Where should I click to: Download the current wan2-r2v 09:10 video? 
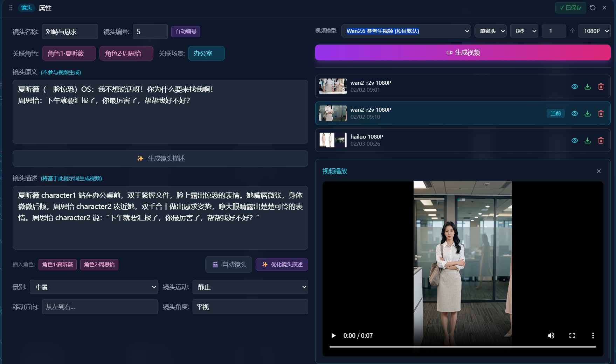[x=588, y=113]
